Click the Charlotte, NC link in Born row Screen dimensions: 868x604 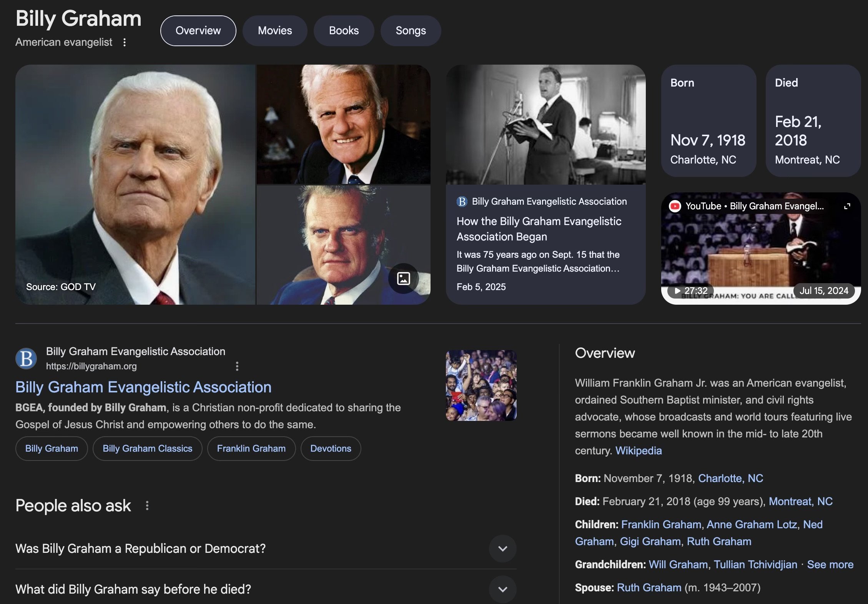click(x=730, y=479)
